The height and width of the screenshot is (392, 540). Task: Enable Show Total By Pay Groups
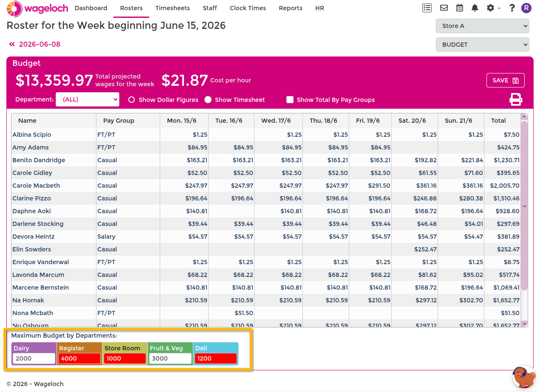290,100
